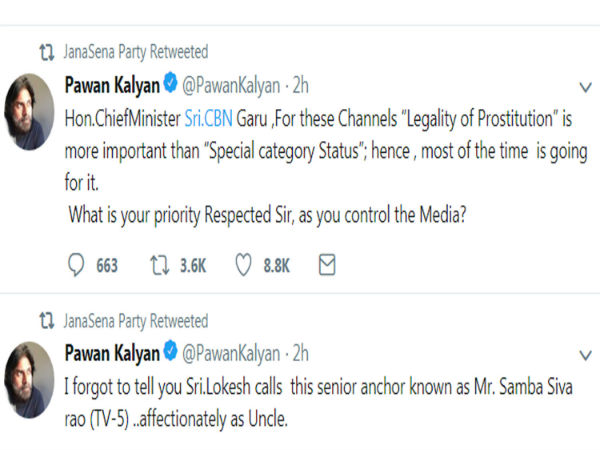Click the 2h timestamp on first tweet
Viewport: 600px width, 450px height.
tap(299, 82)
